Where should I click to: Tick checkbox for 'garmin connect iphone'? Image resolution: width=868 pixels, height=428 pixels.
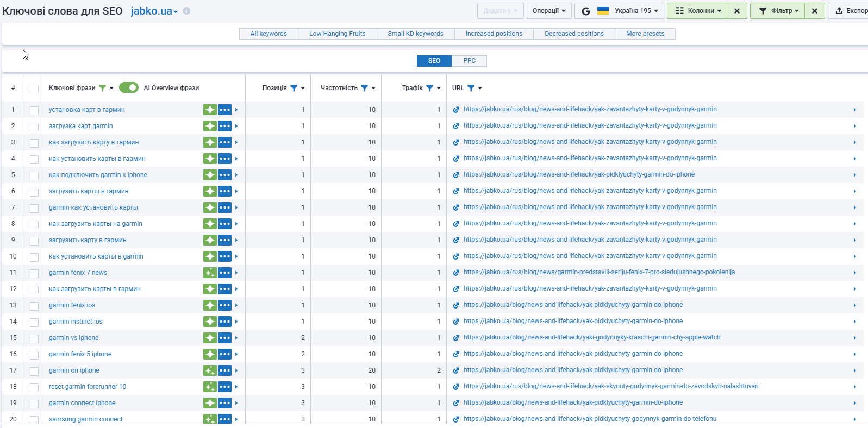34,404
